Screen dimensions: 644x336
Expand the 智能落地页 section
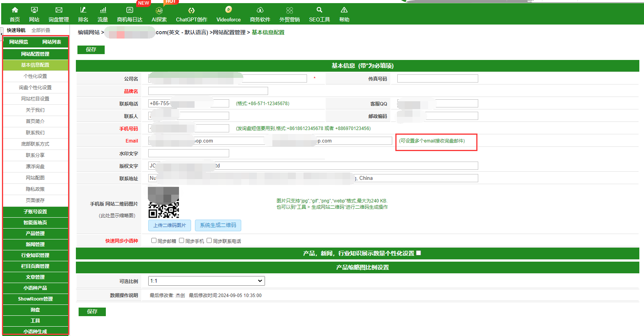click(35, 223)
